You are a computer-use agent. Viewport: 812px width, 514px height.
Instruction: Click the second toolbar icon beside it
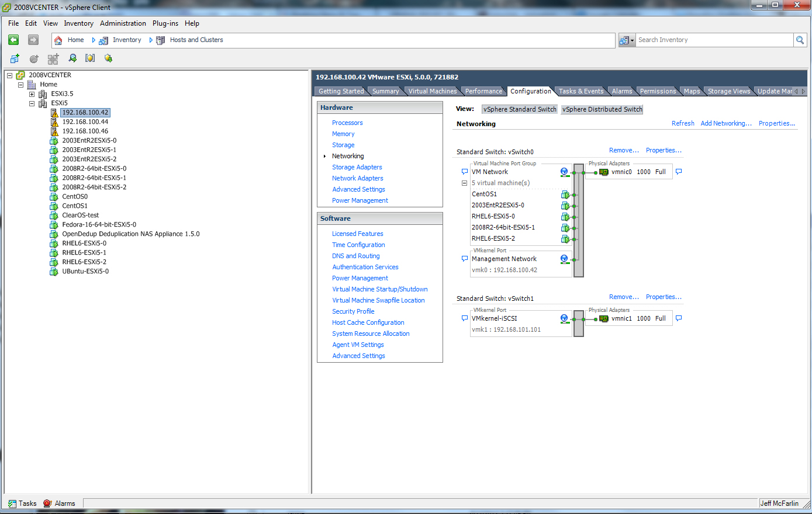(x=34, y=58)
